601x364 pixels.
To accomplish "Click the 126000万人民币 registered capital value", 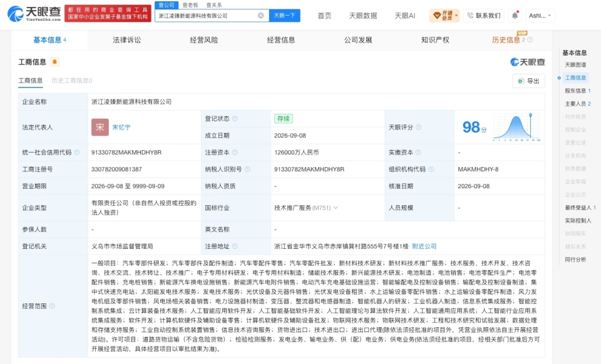I will pos(296,153).
